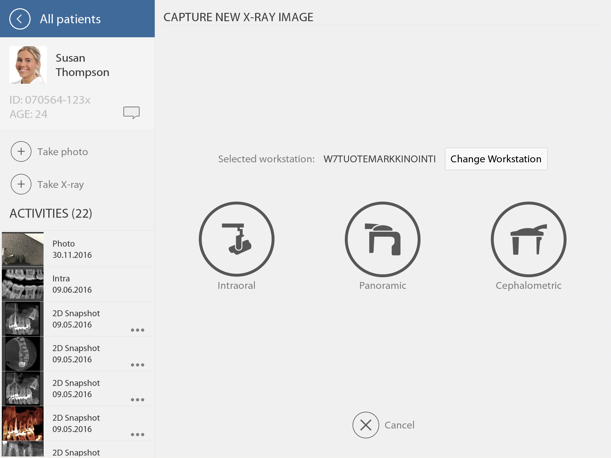Click Susan Thompson's profile photo
The height and width of the screenshot is (458, 611).
(x=27, y=65)
